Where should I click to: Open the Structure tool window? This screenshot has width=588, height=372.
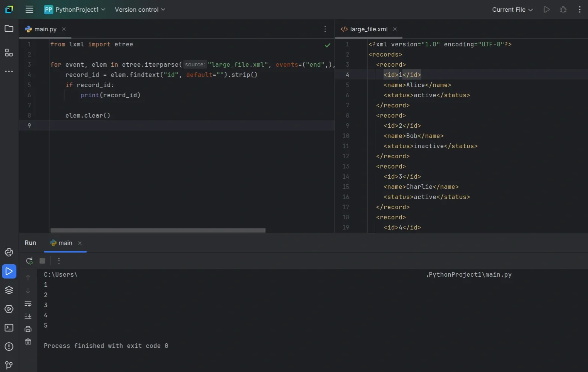click(9, 53)
